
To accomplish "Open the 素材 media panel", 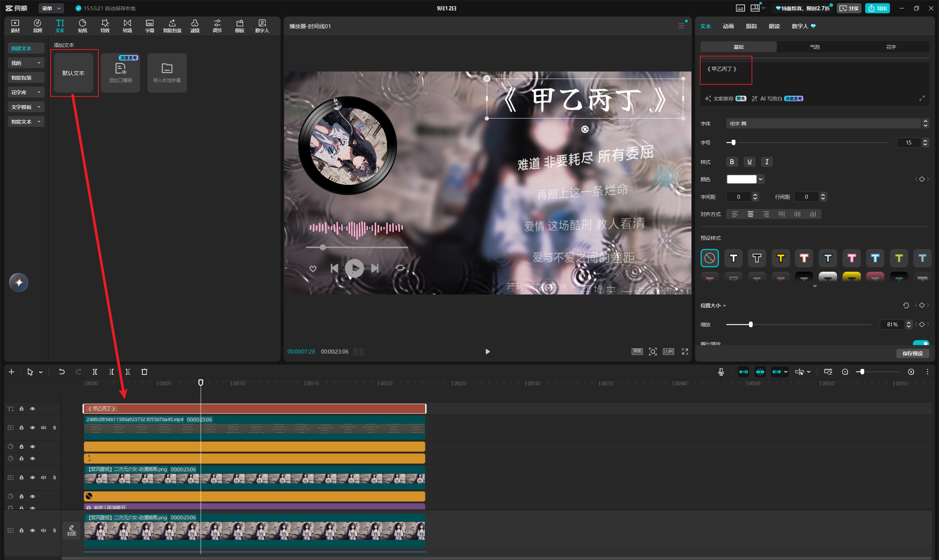I will [x=15, y=26].
